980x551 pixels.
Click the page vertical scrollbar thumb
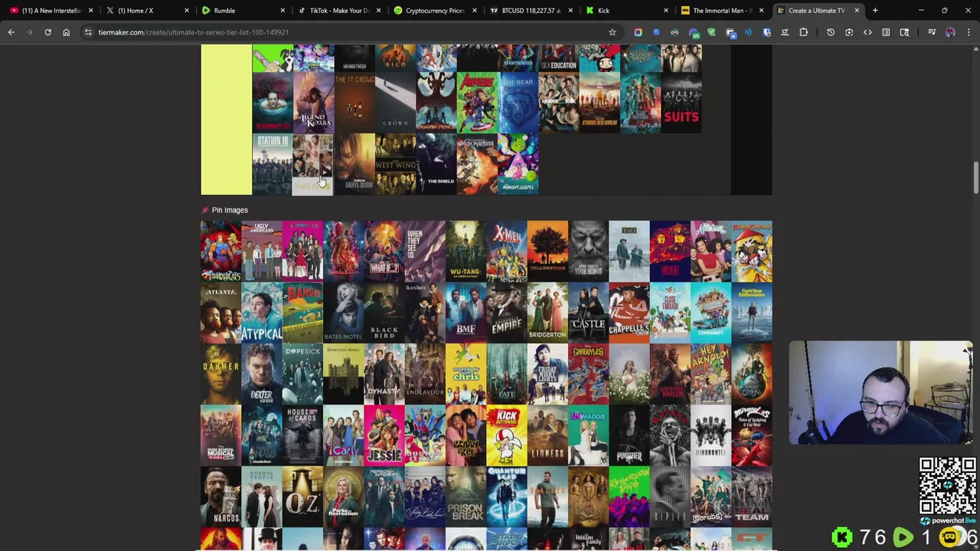pos(975,178)
